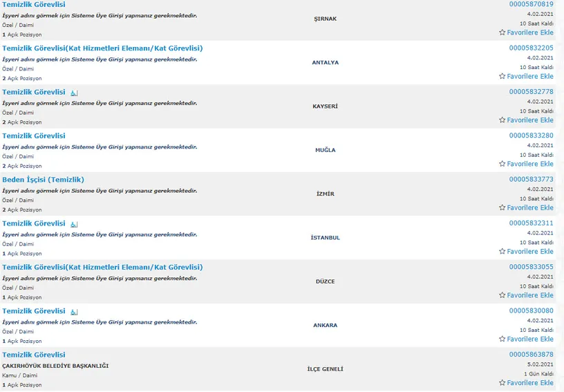Open job number 00005863878
The height and width of the screenshot is (392, 564).
[x=531, y=355]
